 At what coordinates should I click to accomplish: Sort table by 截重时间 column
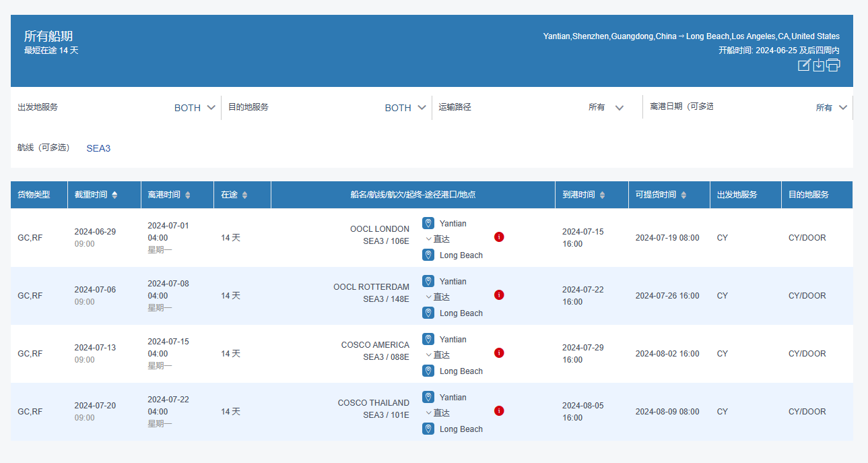click(x=114, y=195)
